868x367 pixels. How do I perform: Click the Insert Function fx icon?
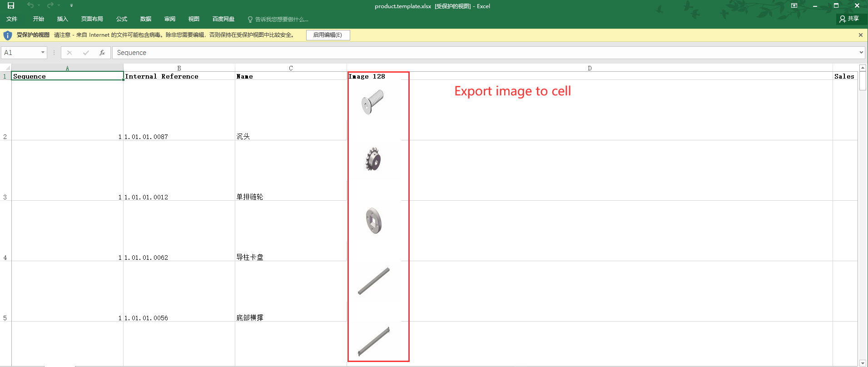pyautogui.click(x=102, y=53)
